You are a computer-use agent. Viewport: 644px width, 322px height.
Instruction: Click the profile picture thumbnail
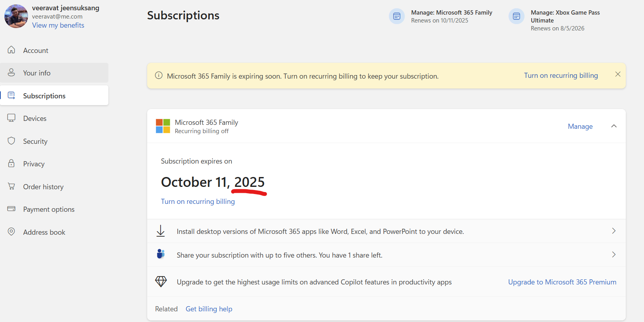(16, 16)
